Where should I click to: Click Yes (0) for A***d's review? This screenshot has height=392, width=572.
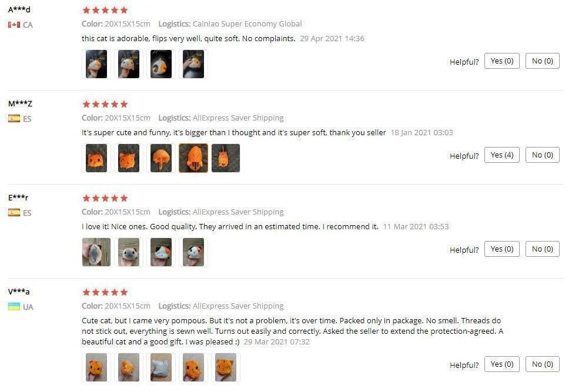point(501,61)
